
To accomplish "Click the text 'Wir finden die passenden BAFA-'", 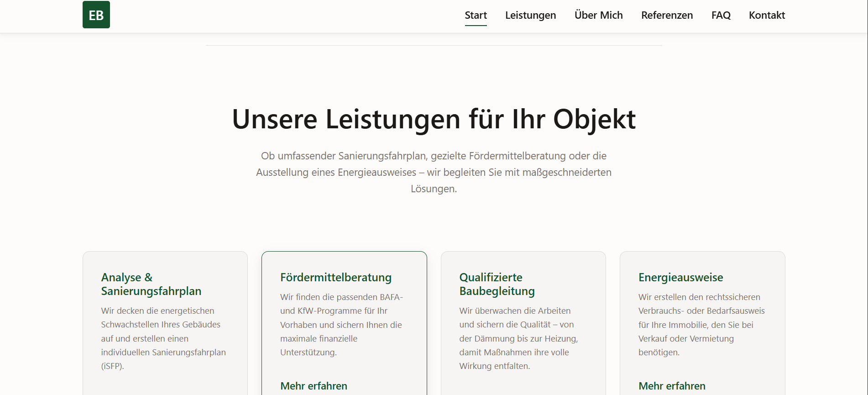I will coord(341,297).
